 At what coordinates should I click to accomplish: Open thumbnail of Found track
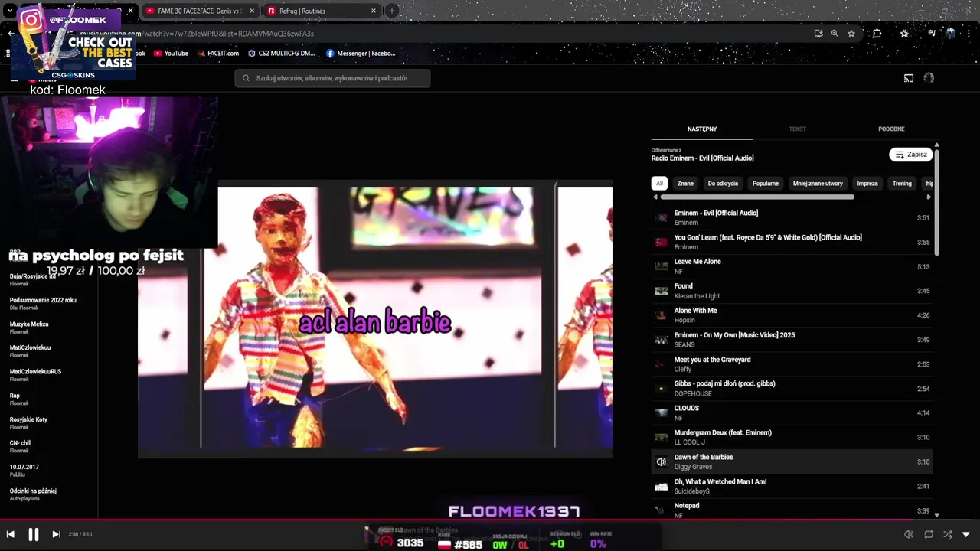[x=661, y=291]
